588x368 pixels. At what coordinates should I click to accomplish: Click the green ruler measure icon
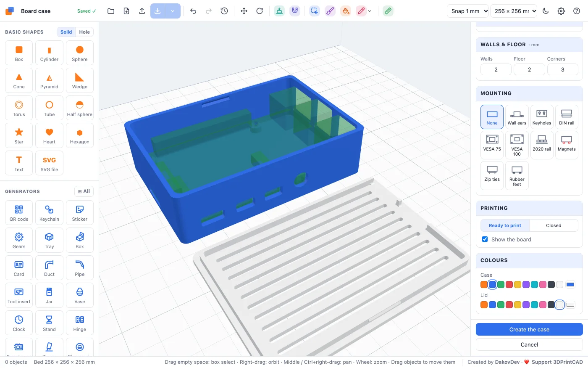tap(388, 11)
